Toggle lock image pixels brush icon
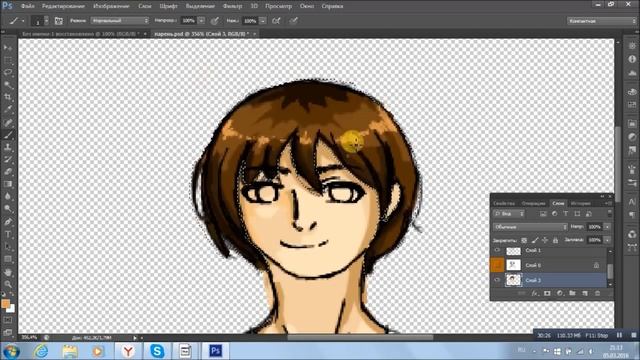This screenshot has height=360, width=640. point(535,240)
